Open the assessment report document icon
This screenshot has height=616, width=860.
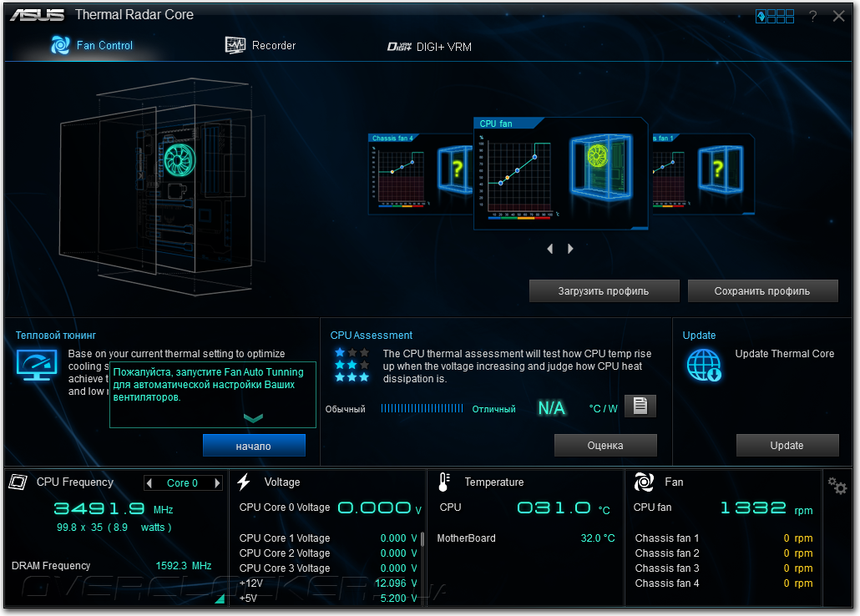click(640, 406)
